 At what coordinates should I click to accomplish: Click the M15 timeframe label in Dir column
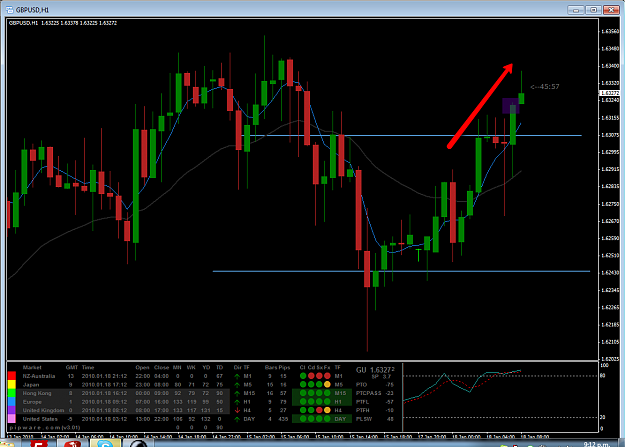point(249,393)
